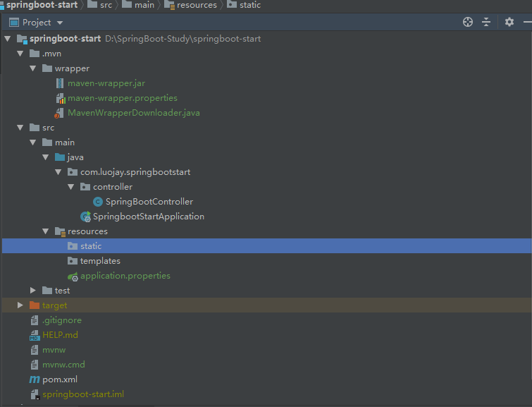Expand the test folder

click(33, 291)
